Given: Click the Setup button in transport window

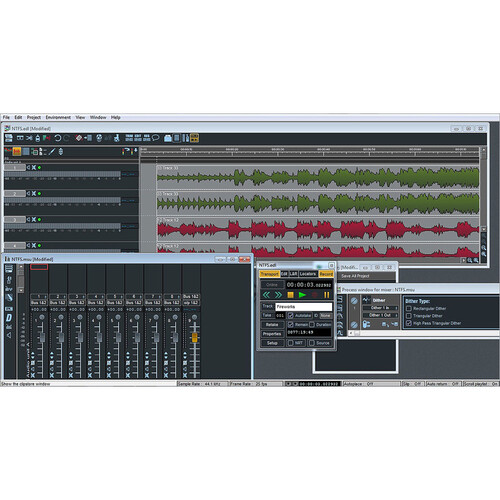Looking at the screenshot, I should (272, 343).
